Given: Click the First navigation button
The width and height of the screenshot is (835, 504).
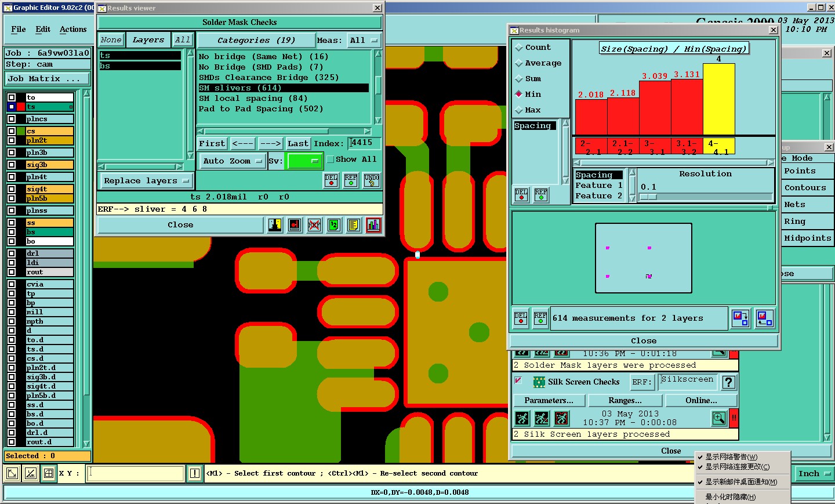Looking at the screenshot, I should click(x=212, y=144).
